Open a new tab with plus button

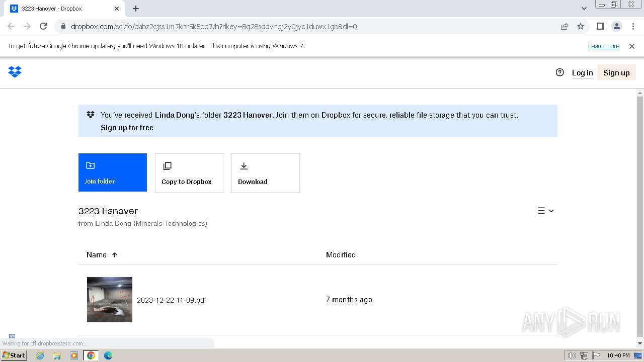tap(136, 9)
